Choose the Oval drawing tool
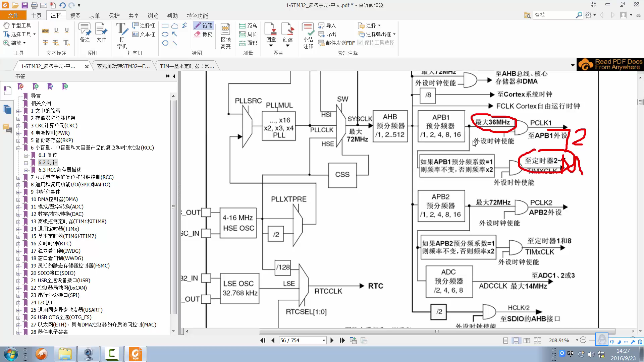The width and height of the screenshot is (644, 362). click(x=165, y=34)
